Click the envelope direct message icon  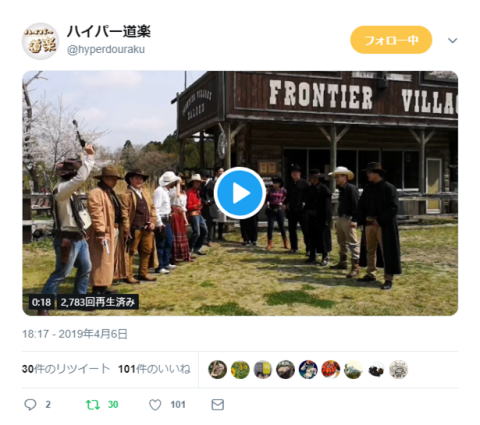click(x=218, y=405)
